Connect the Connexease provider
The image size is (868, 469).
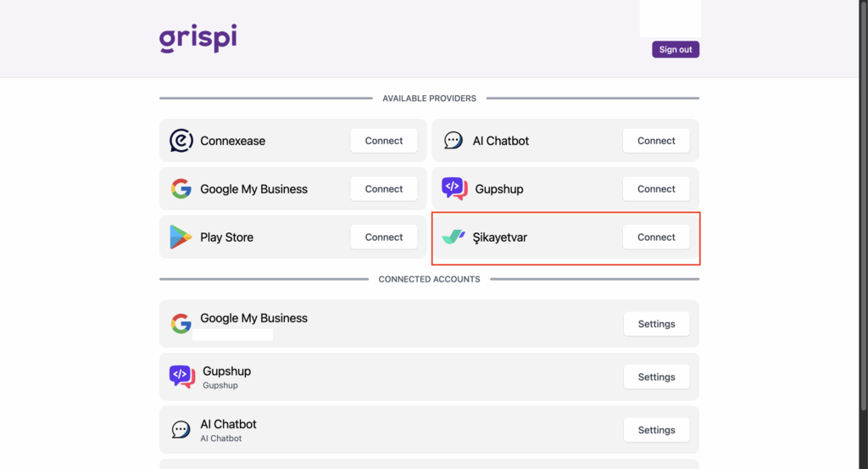pos(384,141)
